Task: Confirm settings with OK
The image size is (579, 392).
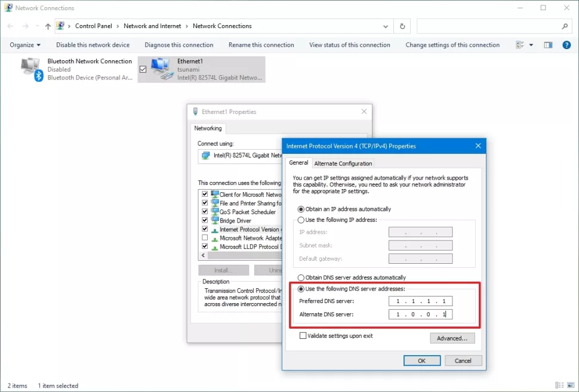Action: tap(422, 360)
